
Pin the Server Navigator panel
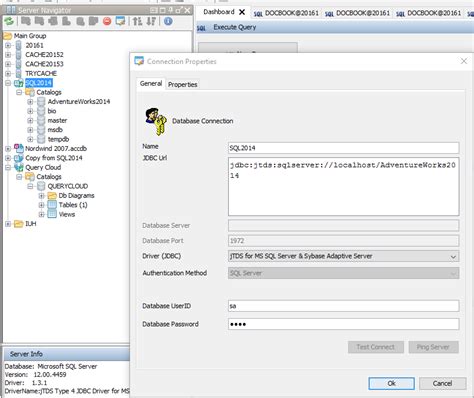coord(170,10)
